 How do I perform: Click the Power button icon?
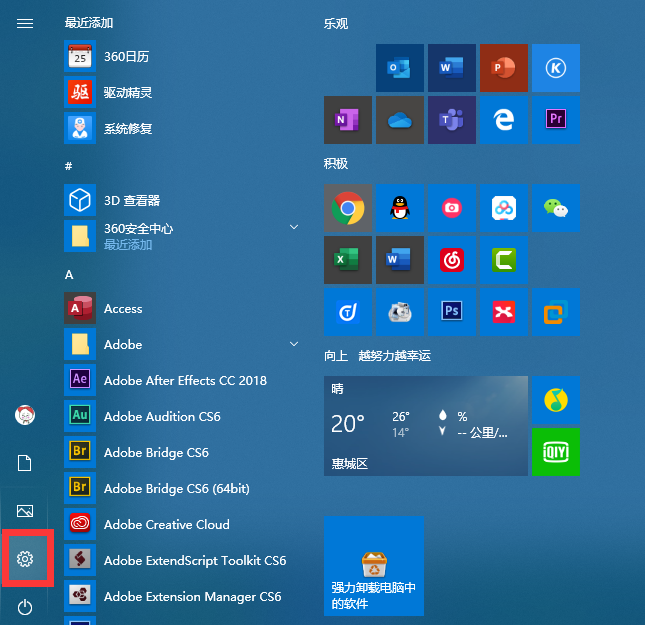click(x=25, y=606)
